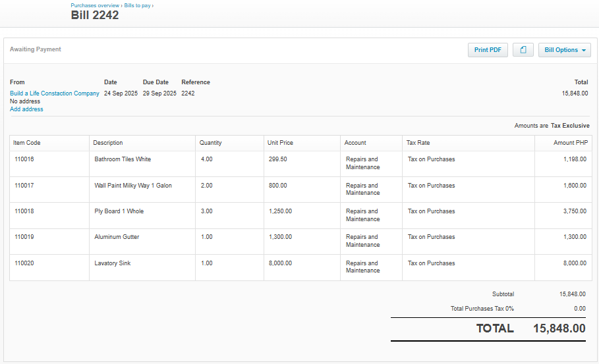Screen dimensions: 599x364
Task: Click the Awaiting Payment status label
Action: [36, 49]
